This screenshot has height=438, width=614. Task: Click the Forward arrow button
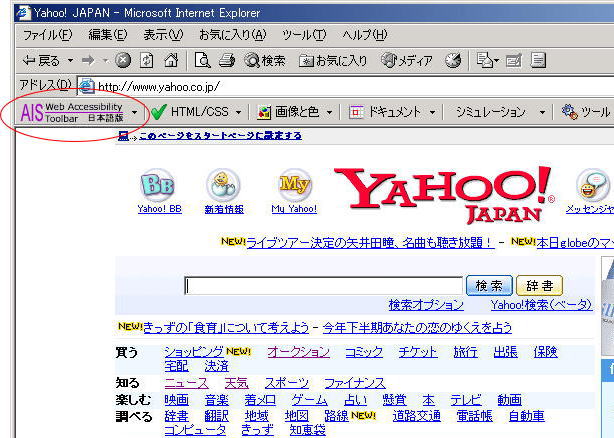click(x=88, y=60)
